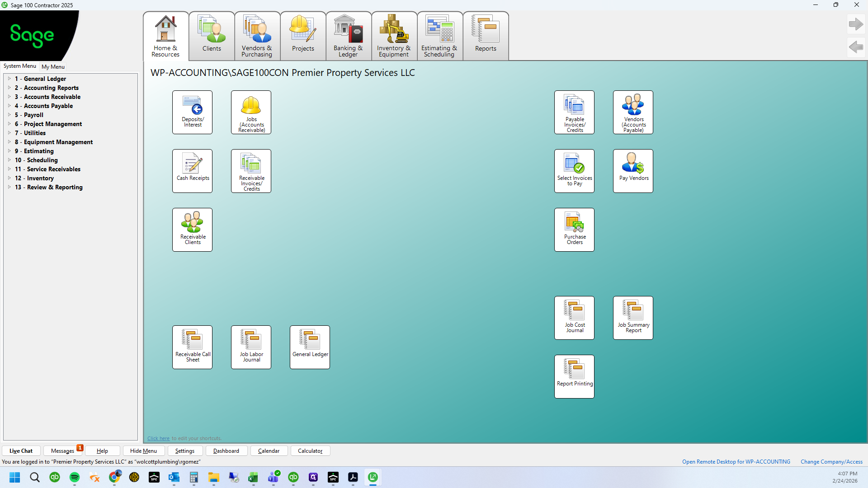Screen dimensions: 868x488
Task: Click the 'Click here' edit shortcuts link
Action: pyautogui.click(x=158, y=438)
